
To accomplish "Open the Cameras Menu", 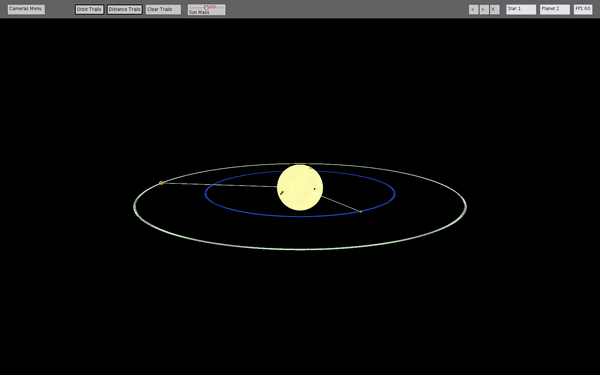I will click(x=26, y=9).
